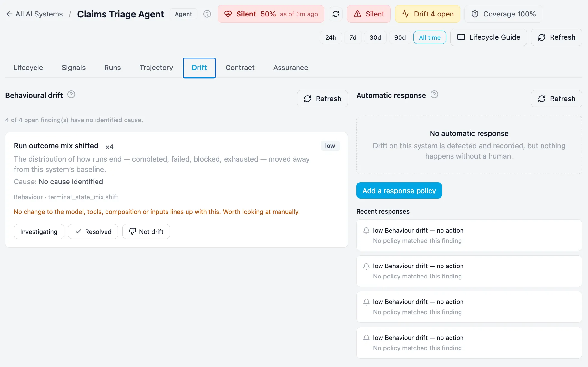Viewport: 588px width, 367px height.
Task: Select the 7d time range
Action: pos(353,37)
